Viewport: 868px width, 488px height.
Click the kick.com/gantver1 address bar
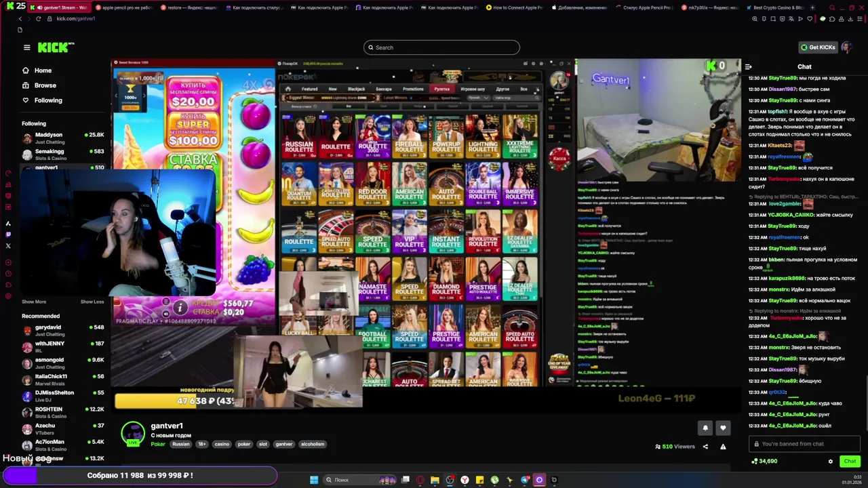tap(75, 18)
